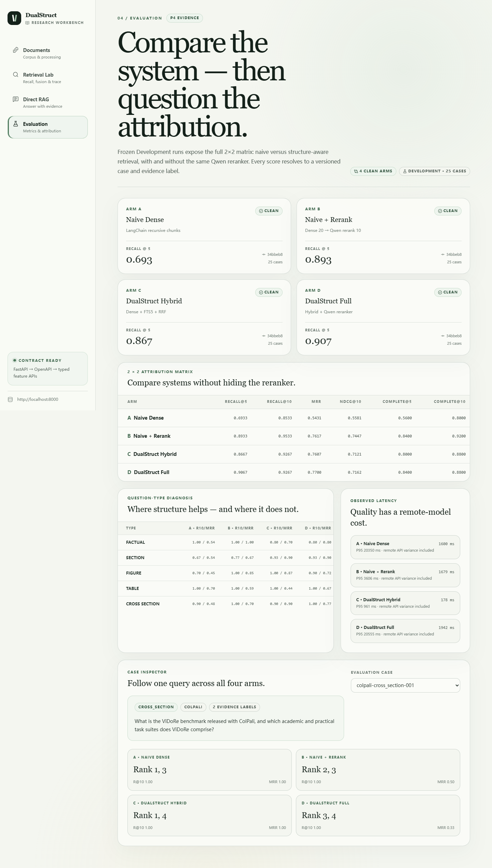Click the 2 Evidence Labels tag
This screenshot has width=492, height=868.
tap(234, 707)
